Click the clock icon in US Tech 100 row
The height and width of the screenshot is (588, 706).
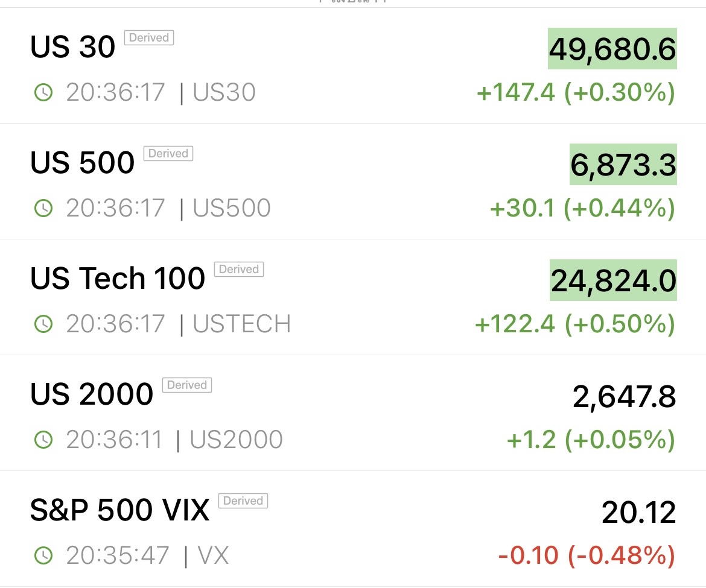tap(43, 324)
